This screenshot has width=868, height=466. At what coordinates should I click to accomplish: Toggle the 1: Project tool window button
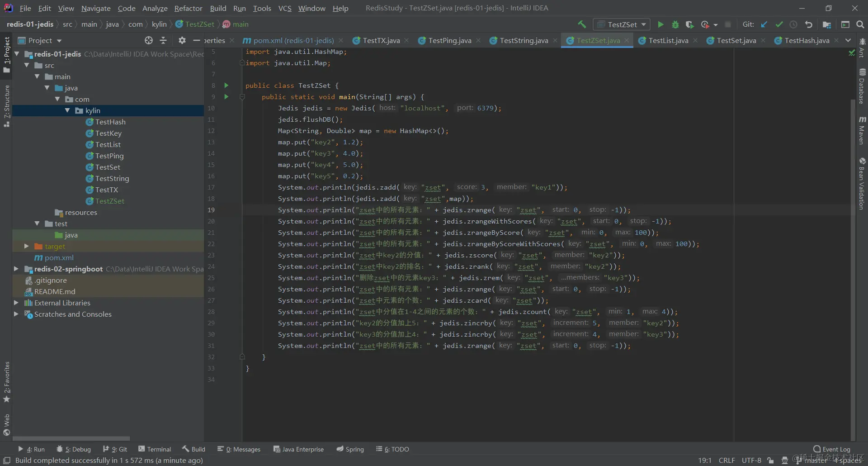6,55
